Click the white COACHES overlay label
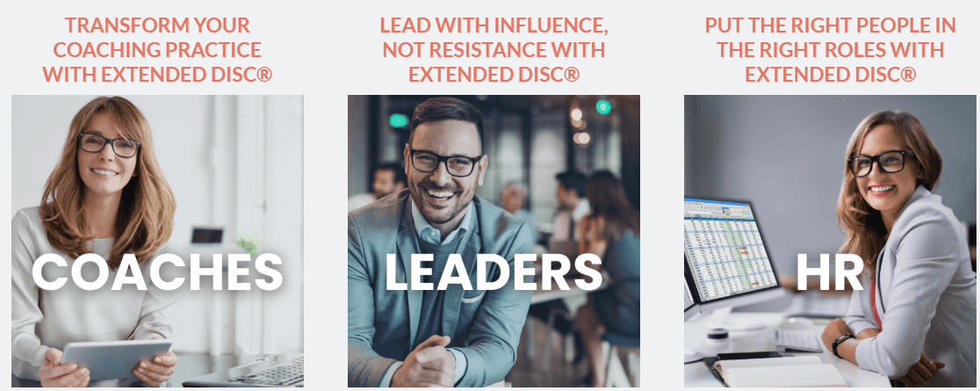 point(157,272)
